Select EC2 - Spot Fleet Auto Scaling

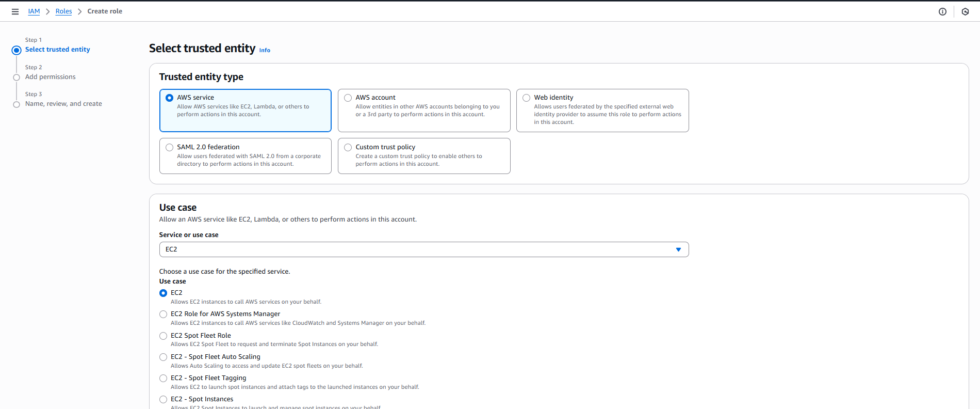pos(164,357)
